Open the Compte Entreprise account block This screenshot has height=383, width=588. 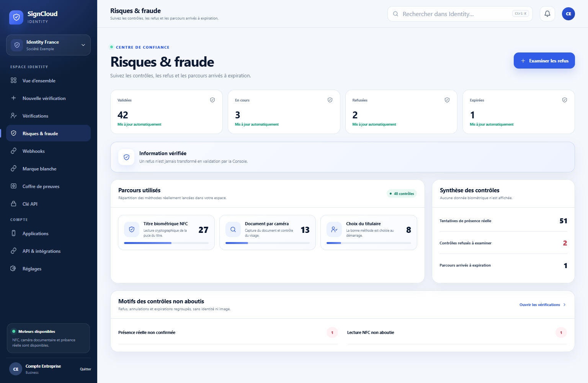43,369
